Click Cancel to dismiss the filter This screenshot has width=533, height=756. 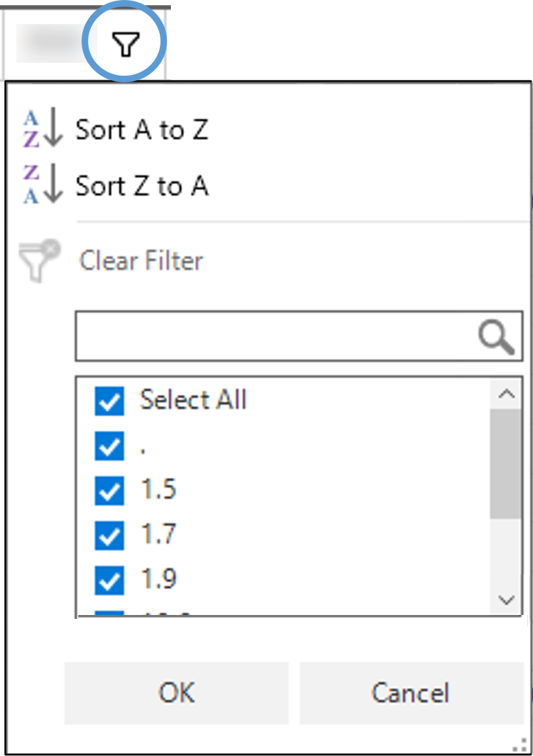410,693
